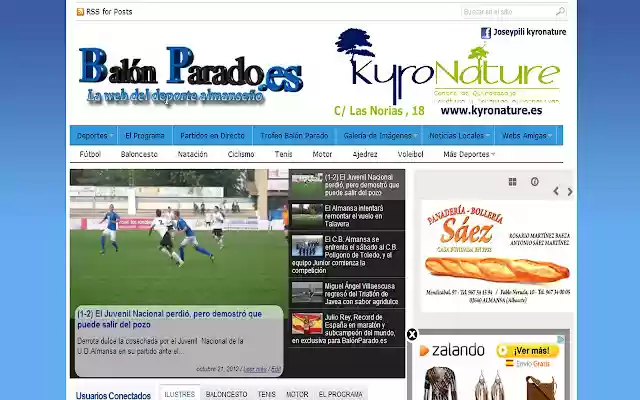Screen dimensions: 640x400
Task: Select Ciclismo in the sports bar
Action: (241, 154)
